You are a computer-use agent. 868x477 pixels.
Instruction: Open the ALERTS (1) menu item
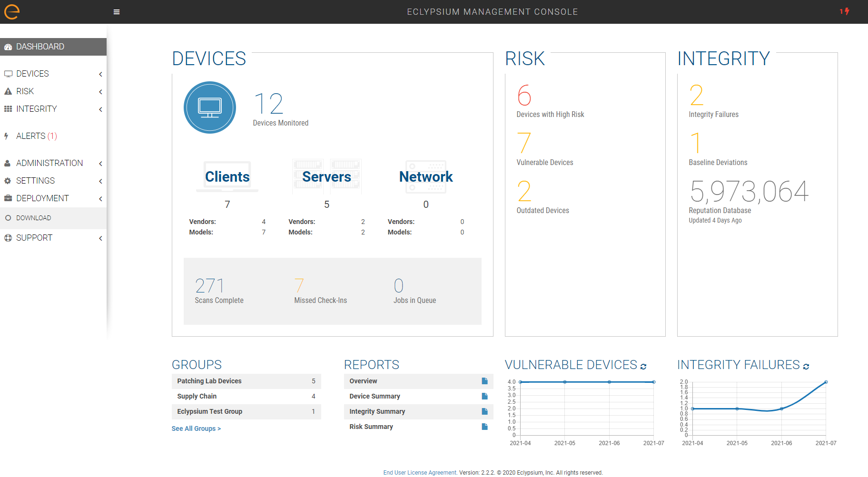[x=53, y=136]
